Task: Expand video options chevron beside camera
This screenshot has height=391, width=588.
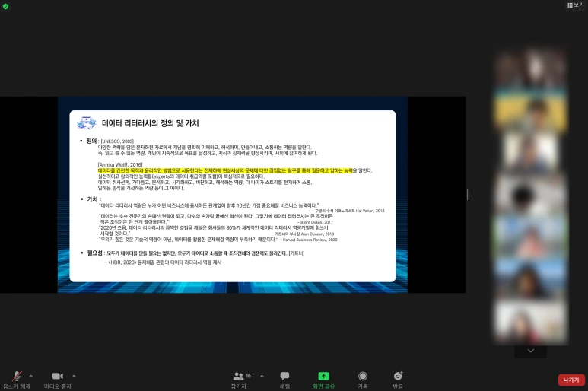Action: (x=74, y=376)
